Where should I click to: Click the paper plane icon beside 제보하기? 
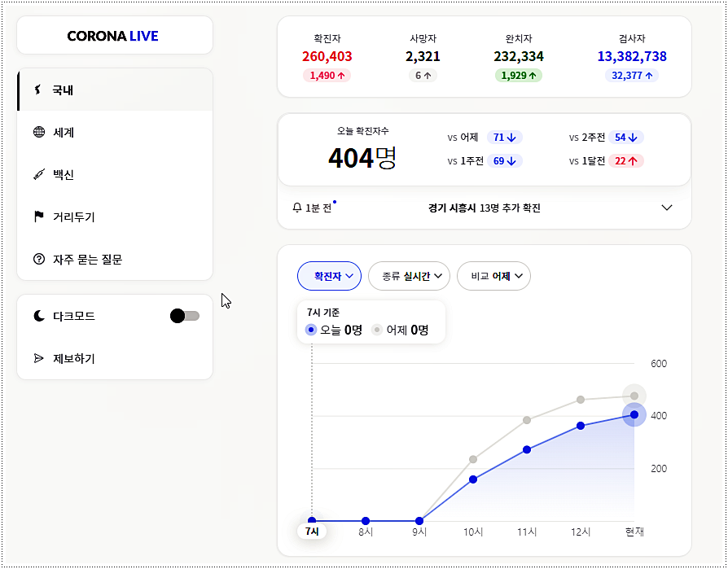39,358
